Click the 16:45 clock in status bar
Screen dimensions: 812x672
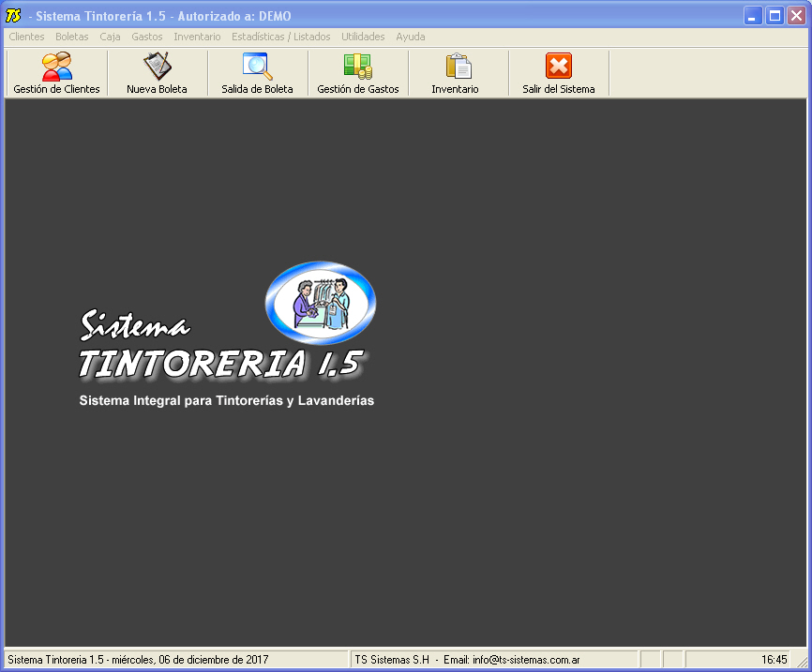point(774,660)
